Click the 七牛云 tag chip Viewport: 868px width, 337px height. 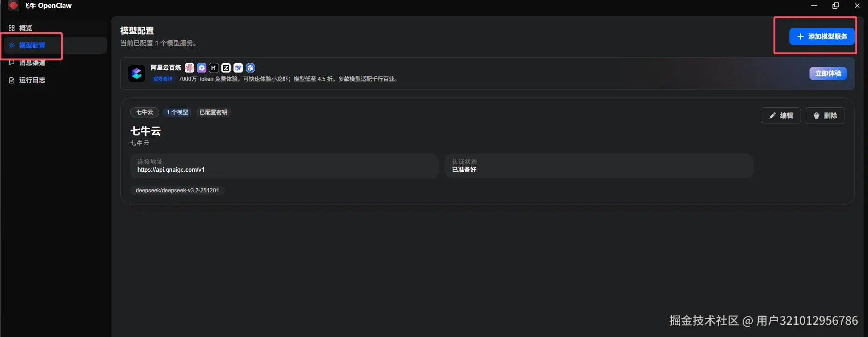[145, 112]
